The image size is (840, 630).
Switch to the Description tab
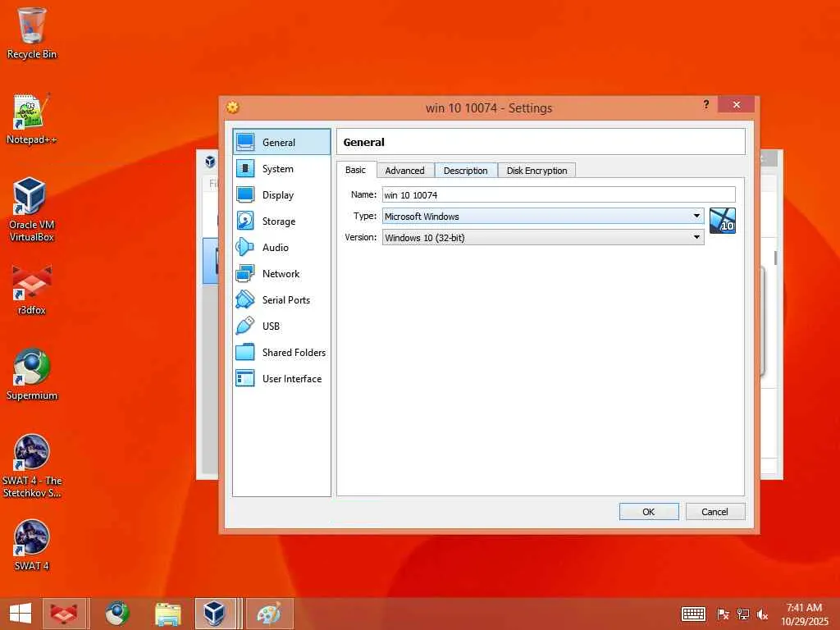click(466, 171)
